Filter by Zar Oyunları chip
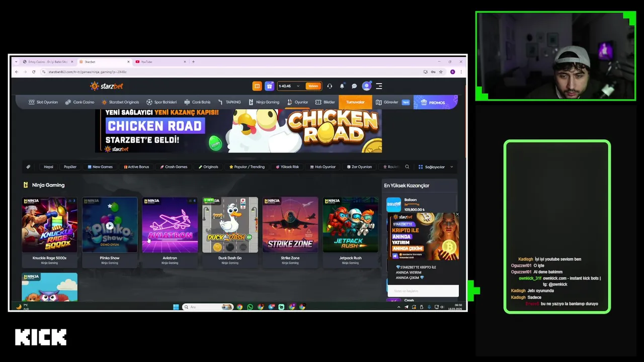Viewport: 644px width, 362px height. coord(359,167)
